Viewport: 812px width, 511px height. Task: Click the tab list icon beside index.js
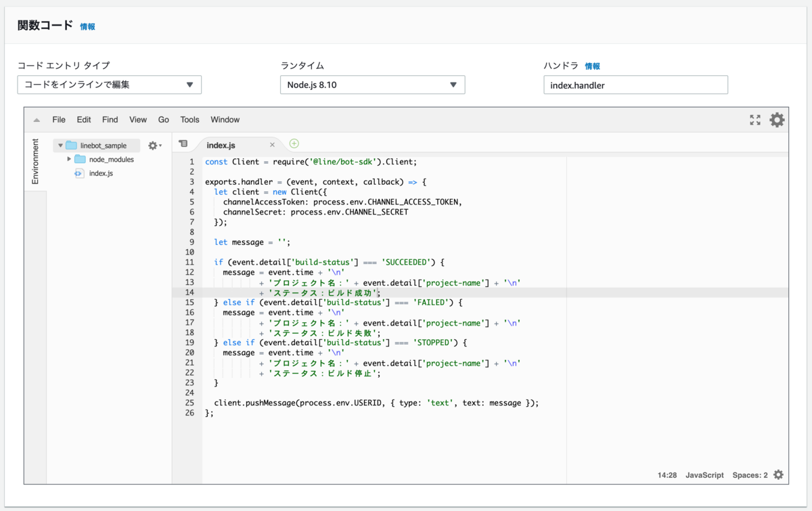183,144
